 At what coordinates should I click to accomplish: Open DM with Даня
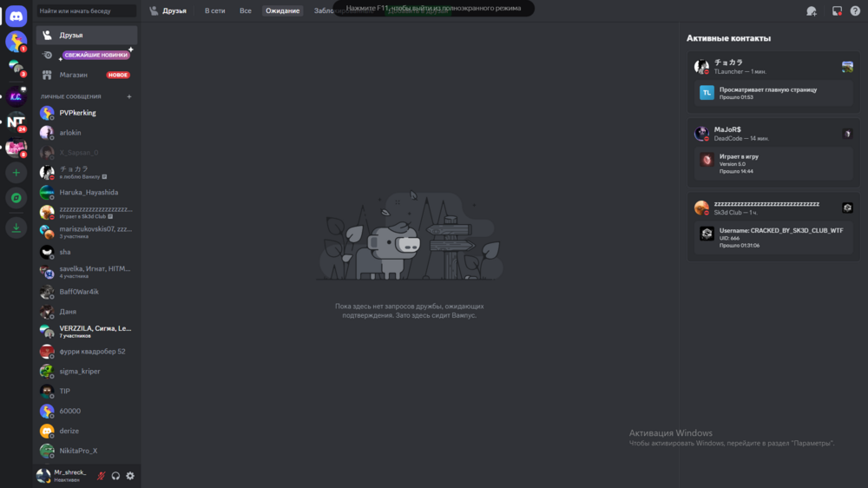(87, 312)
